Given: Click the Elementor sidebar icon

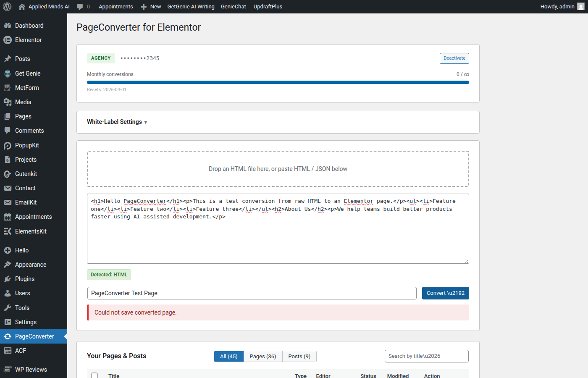Looking at the screenshot, I should pyautogui.click(x=8, y=40).
